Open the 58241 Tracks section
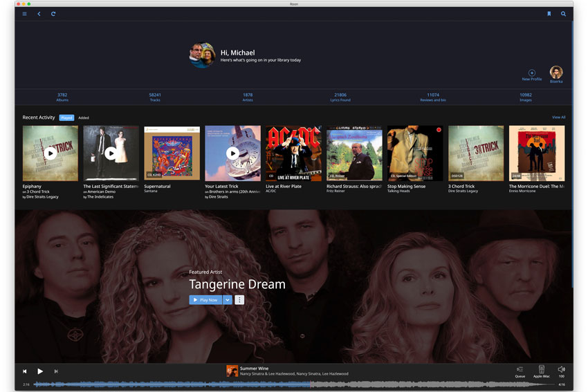 [x=155, y=97]
